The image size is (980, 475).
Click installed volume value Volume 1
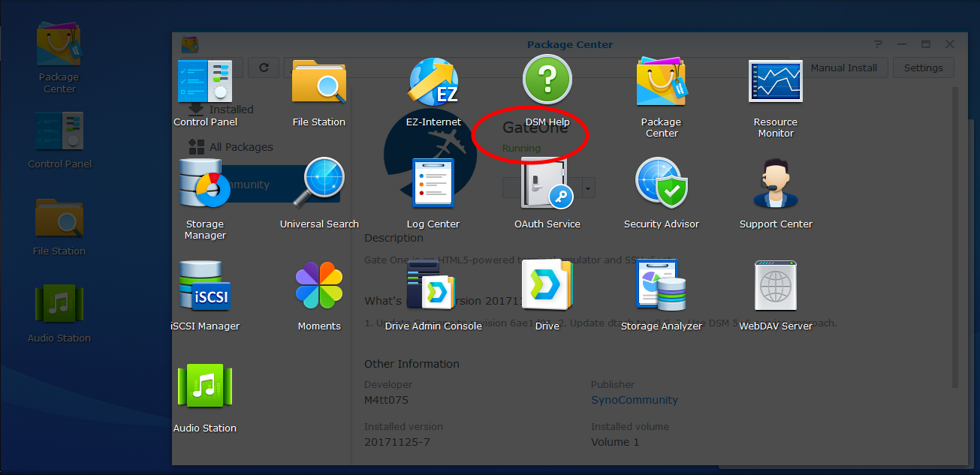point(615,442)
